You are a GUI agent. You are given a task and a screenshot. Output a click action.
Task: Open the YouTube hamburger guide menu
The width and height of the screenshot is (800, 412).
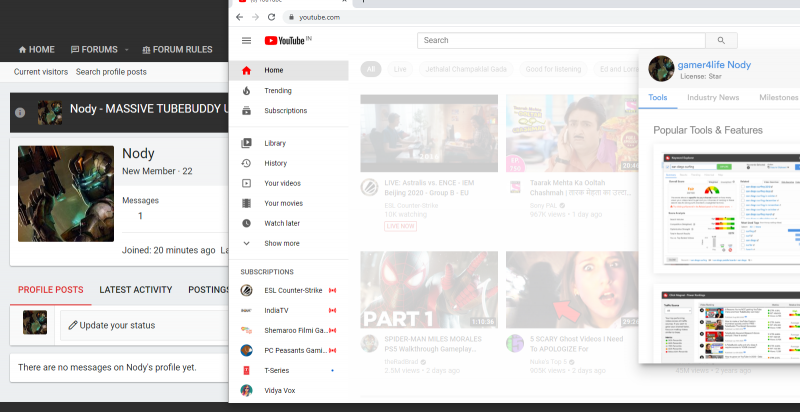[246, 41]
